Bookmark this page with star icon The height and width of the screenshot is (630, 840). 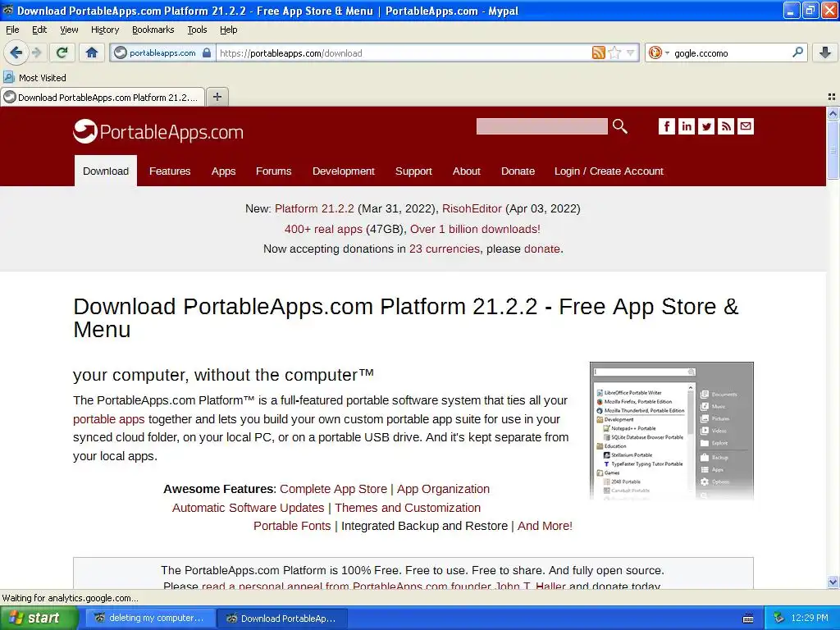(614, 52)
